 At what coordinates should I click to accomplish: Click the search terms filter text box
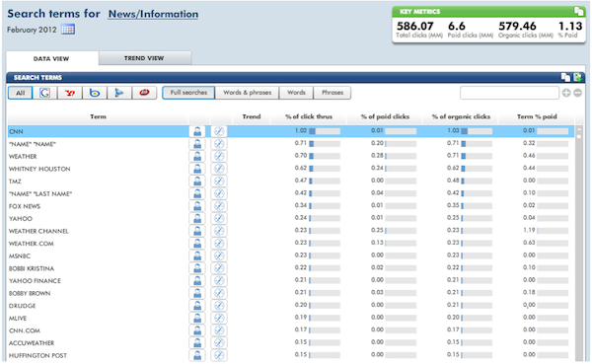509,93
